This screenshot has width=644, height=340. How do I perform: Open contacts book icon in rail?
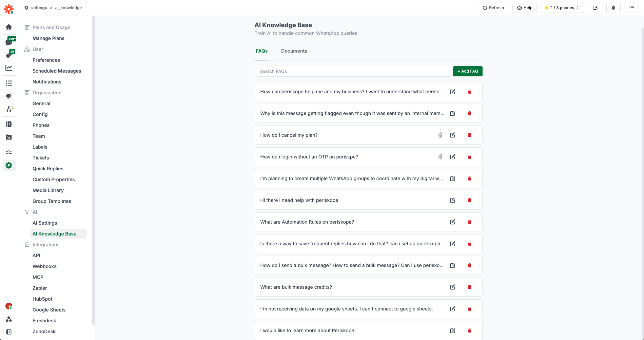pyautogui.click(x=9, y=124)
